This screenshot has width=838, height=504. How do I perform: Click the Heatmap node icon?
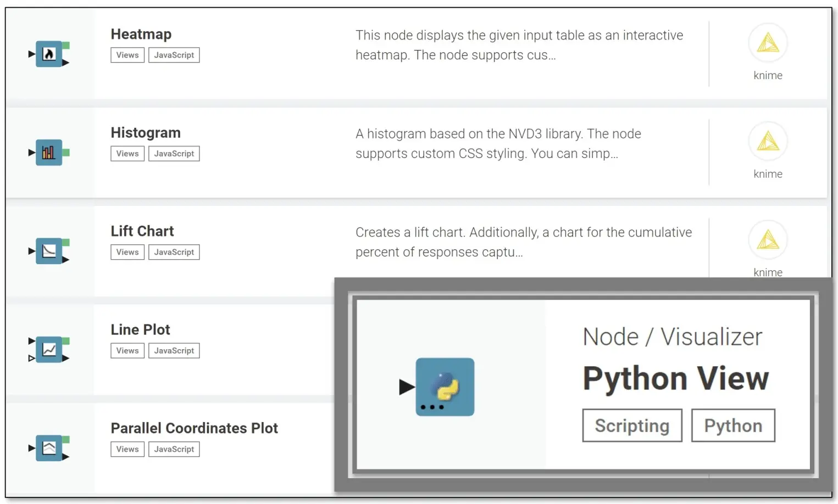click(x=49, y=54)
